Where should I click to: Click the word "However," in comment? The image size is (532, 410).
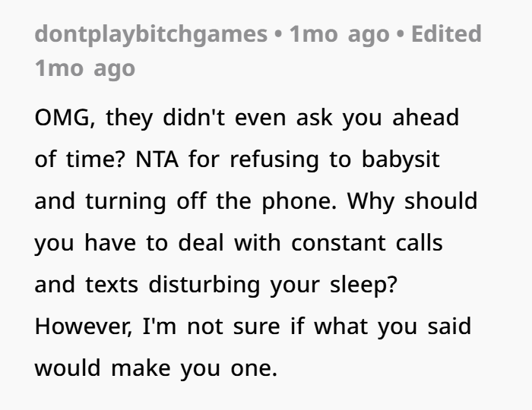tap(84, 327)
